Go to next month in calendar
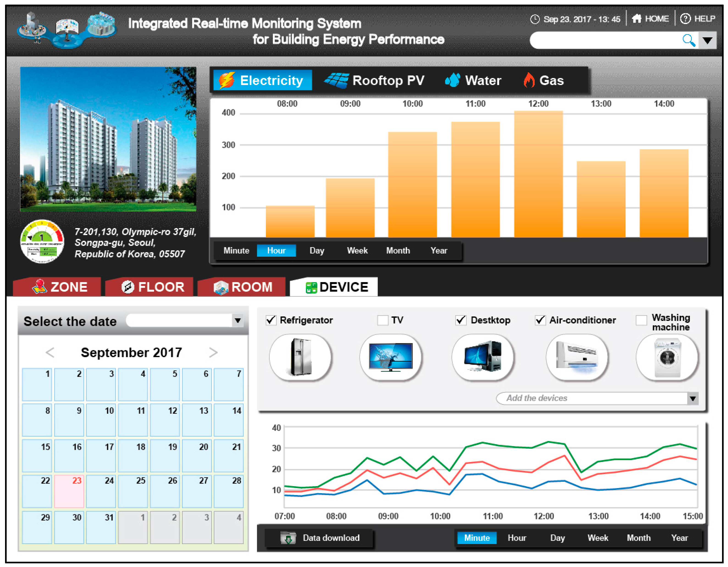Screen dimensions: 728x567 click(x=213, y=352)
